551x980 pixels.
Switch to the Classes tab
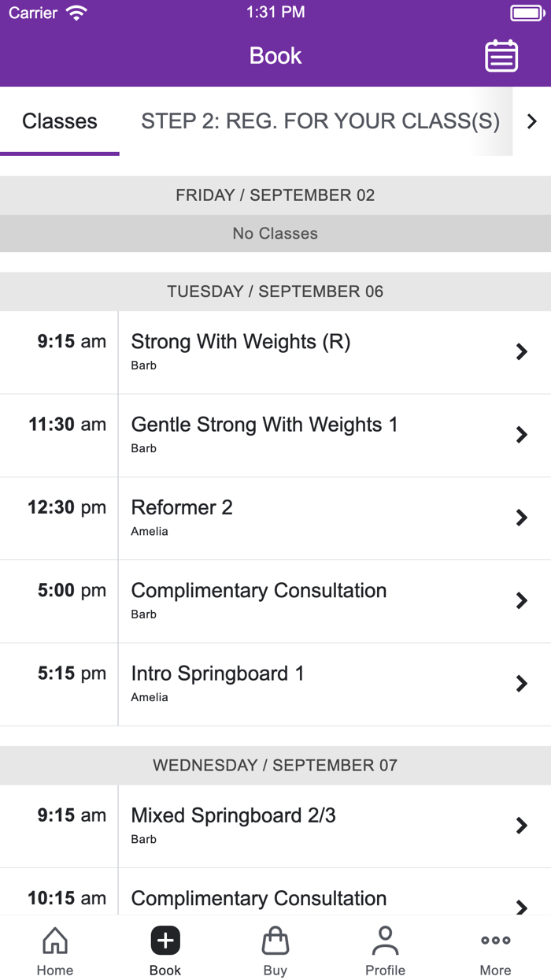pos(60,121)
